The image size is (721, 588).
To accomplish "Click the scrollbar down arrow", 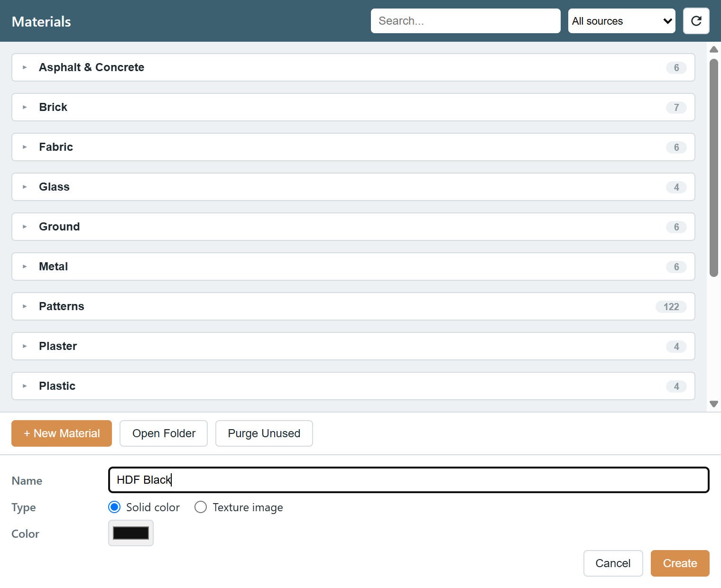I will [714, 404].
